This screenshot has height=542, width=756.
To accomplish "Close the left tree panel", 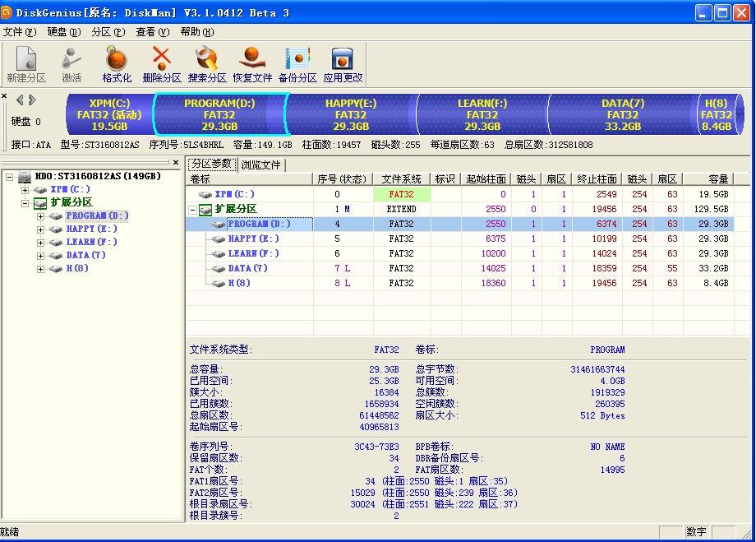I will [x=176, y=163].
